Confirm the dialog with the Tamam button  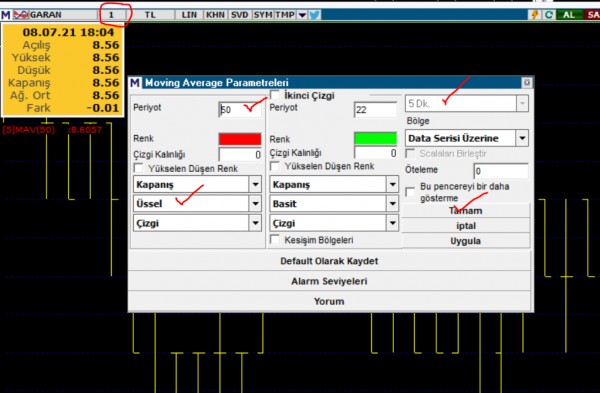coord(466,210)
